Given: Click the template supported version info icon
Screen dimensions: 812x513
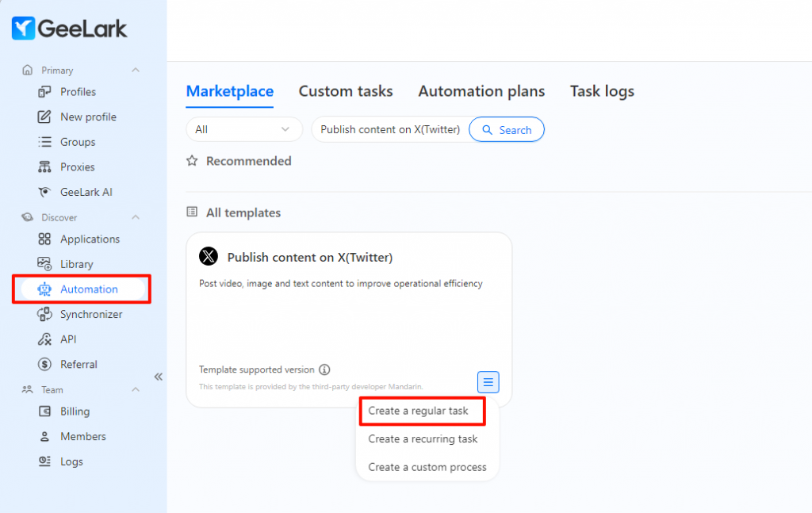Looking at the screenshot, I should pyautogui.click(x=324, y=369).
